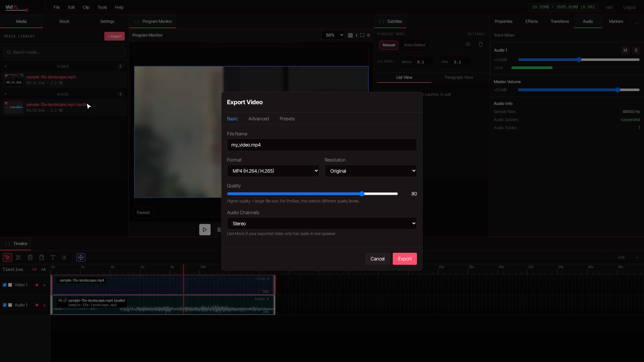The width and height of the screenshot is (644, 362).
Task: Adjust the Audio 1 volume slider
Action: 579,60
